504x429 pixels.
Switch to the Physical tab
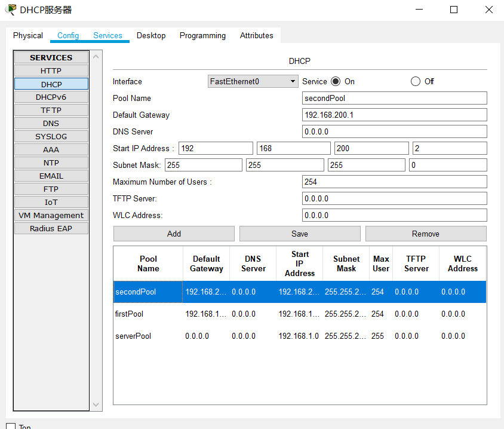[28, 35]
